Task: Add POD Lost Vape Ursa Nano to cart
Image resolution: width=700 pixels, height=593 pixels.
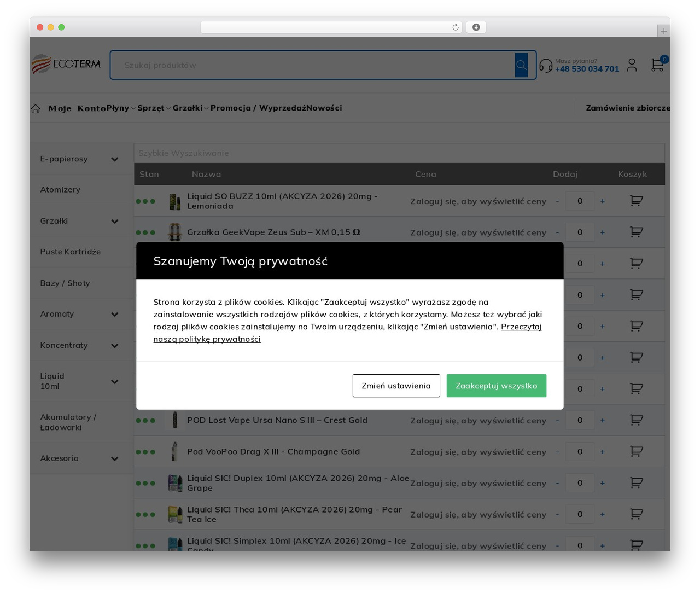Action: click(636, 420)
